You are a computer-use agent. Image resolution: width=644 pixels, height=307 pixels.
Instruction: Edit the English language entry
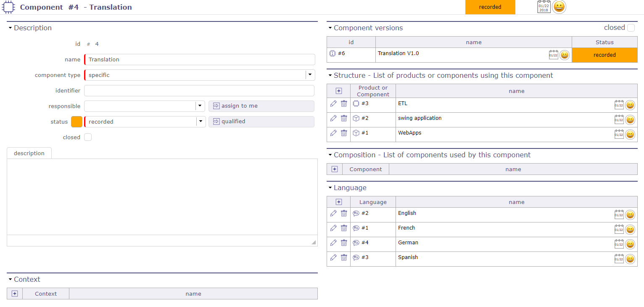click(333, 213)
